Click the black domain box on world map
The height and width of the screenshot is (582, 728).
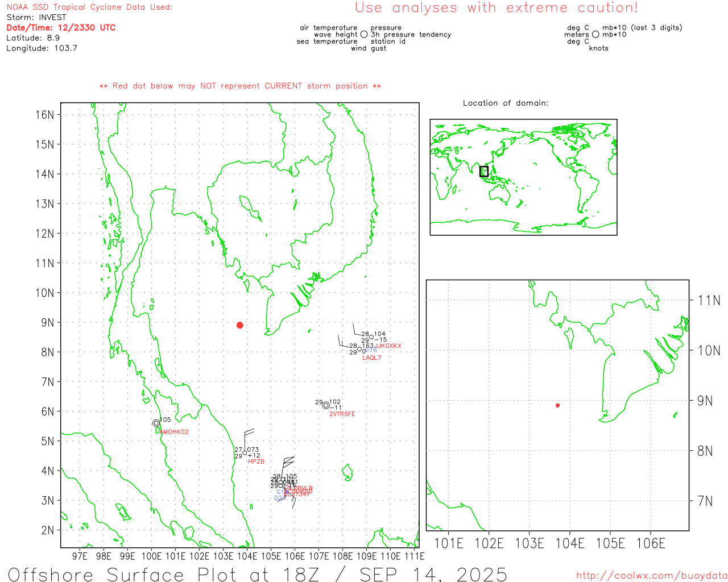[484, 171]
